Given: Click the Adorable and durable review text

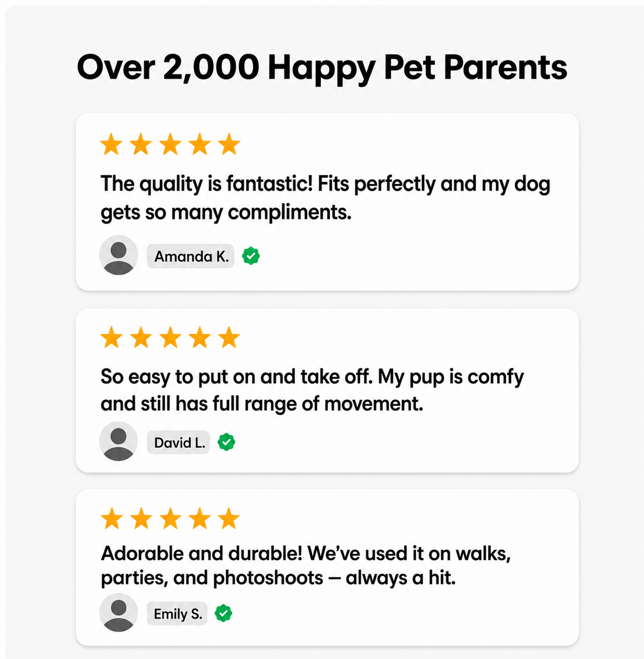Looking at the screenshot, I should [306, 566].
